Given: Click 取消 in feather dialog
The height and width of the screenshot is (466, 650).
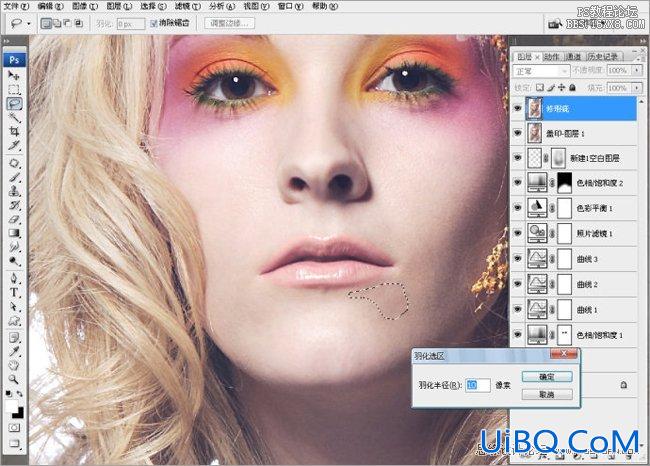Looking at the screenshot, I should coord(547,394).
